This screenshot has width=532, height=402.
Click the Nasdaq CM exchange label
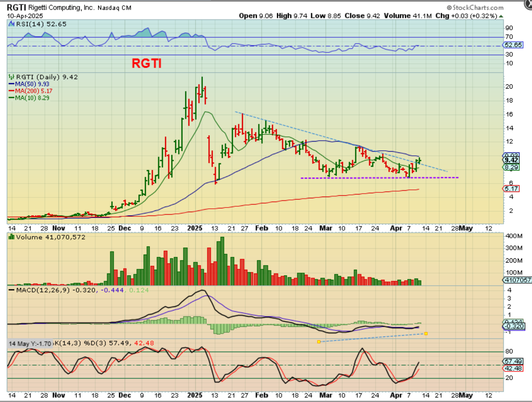click(x=114, y=8)
